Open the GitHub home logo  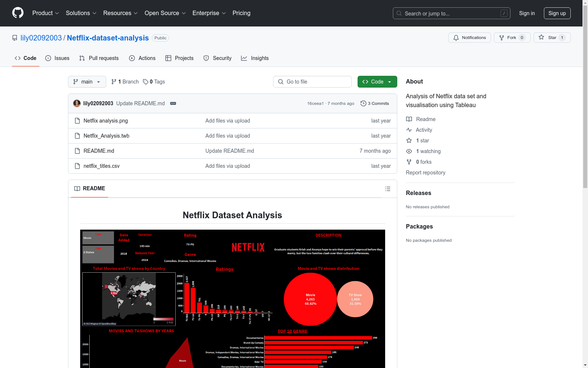[x=18, y=13]
